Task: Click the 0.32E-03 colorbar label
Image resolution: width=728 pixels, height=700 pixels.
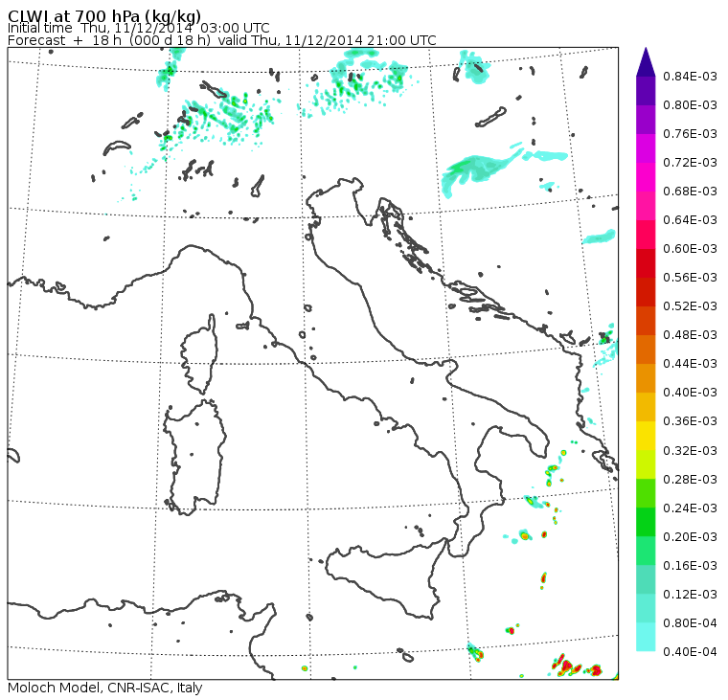Action: click(x=690, y=451)
